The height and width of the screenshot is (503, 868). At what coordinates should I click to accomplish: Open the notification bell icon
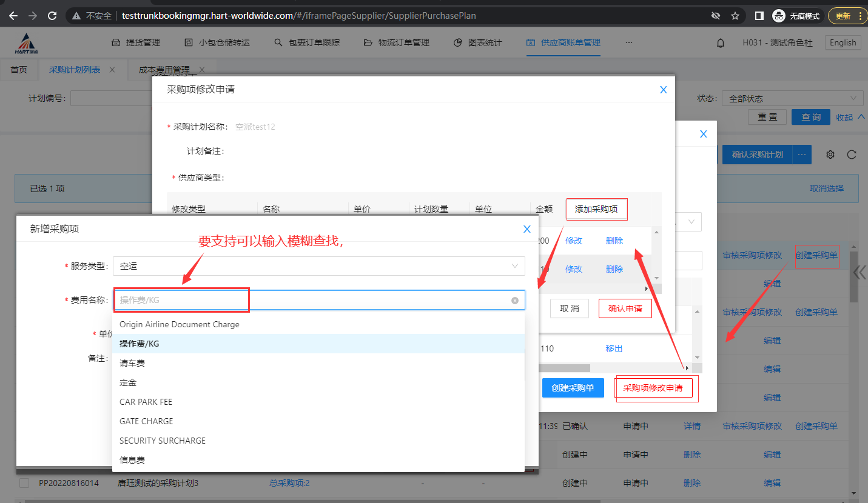pyautogui.click(x=721, y=43)
